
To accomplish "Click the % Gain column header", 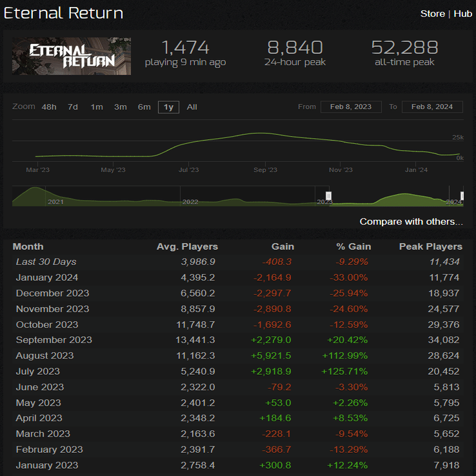I will coord(353,246).
